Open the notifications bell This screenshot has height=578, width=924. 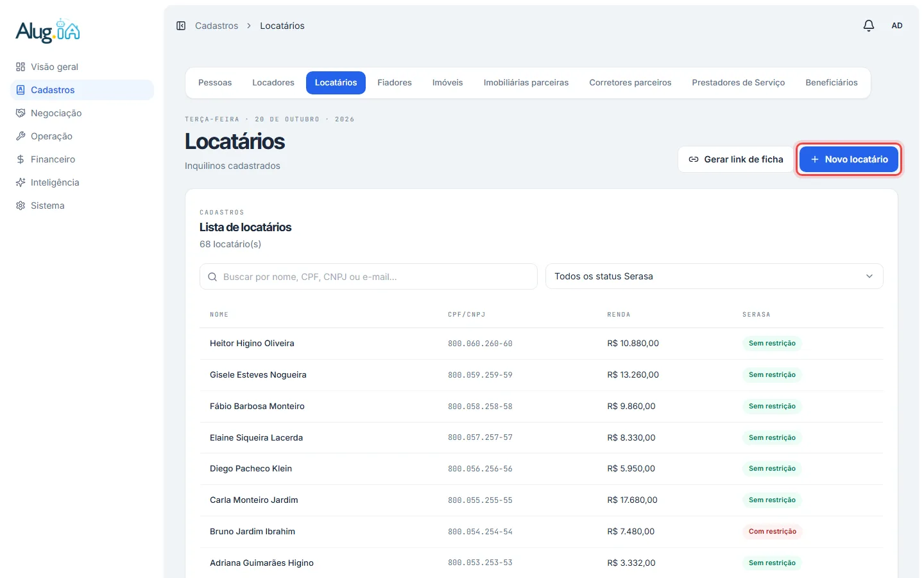pyautogui.click(x=868, y=26)
